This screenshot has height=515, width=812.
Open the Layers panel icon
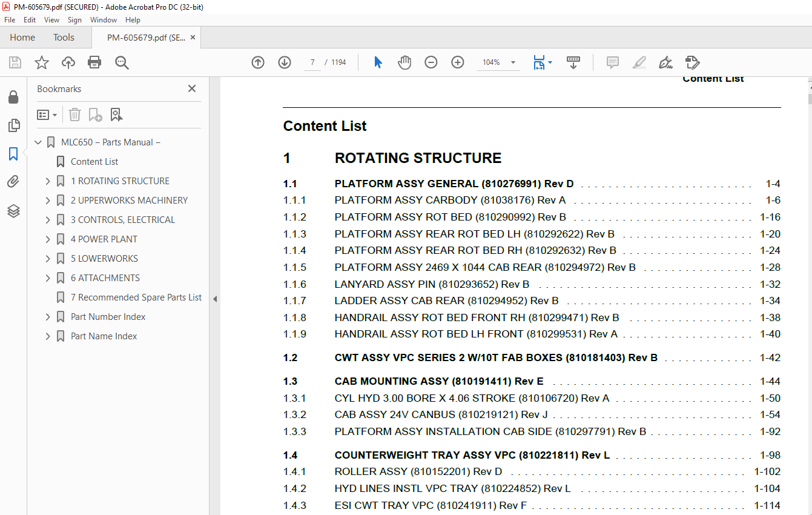[x=13, y=211]
